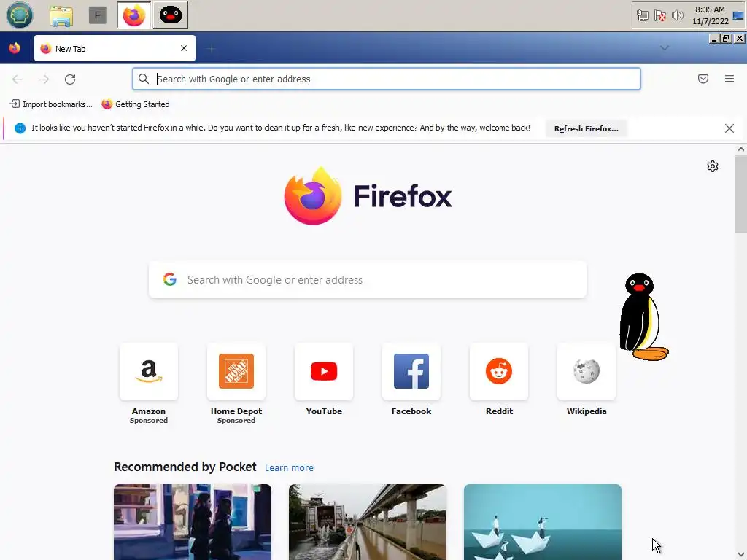Save to Pocket toolbar icon

(703, 79)
